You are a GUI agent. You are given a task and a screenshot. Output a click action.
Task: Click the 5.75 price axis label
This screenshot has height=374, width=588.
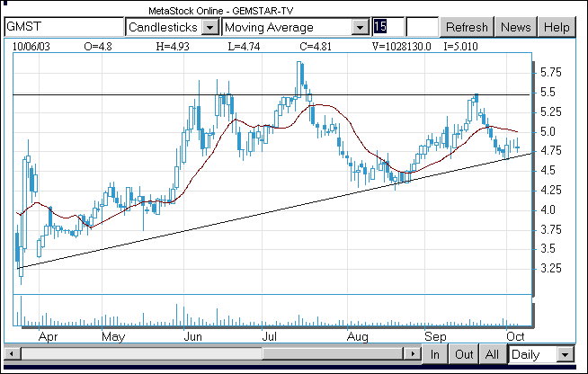pos(551,73)
